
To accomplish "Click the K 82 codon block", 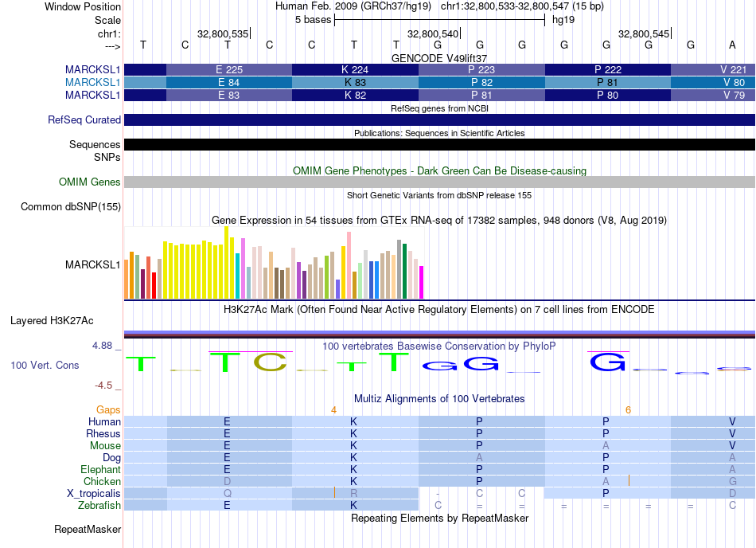I will coord(356,95).
